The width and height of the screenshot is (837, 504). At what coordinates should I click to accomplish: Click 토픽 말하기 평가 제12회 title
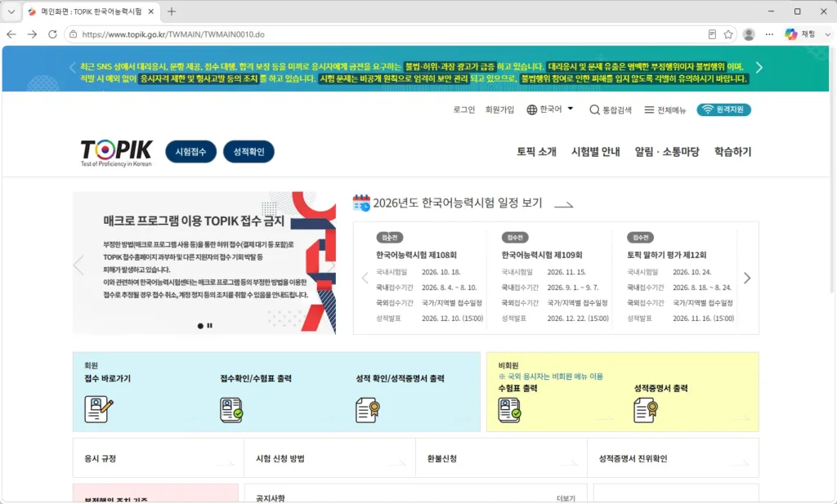(666, 255)
